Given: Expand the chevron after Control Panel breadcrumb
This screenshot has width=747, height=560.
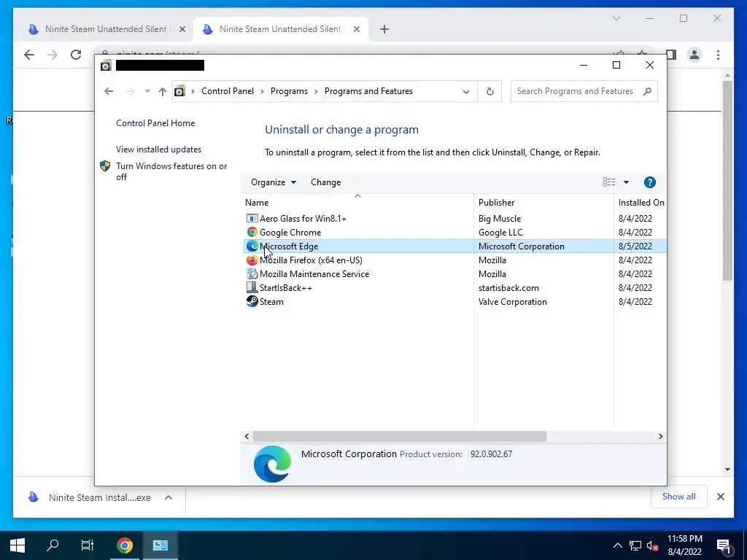Looking at the screenshot, I should (x=262, y=91).
